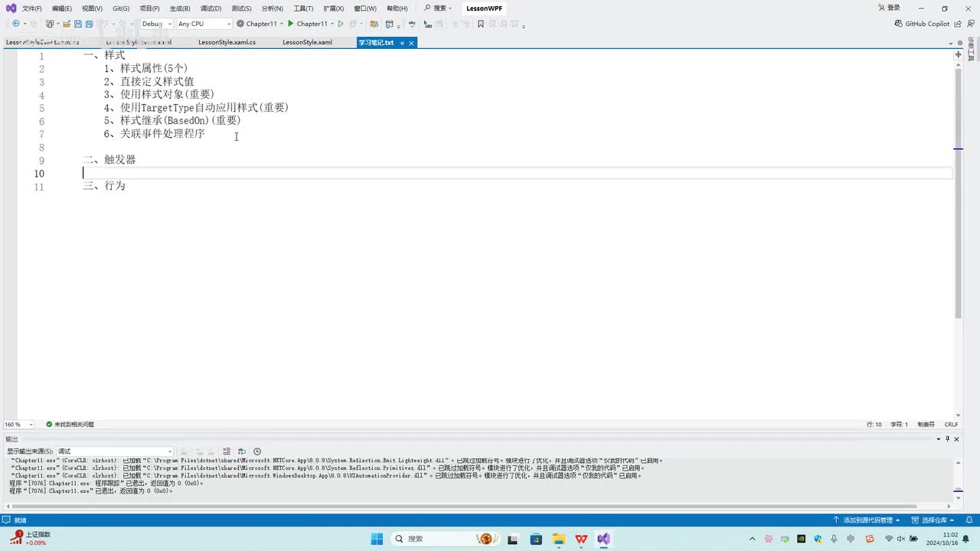Click the 未找到相关问题 status indicator
Image resolution: width=980 pixels, height=551 pixels.
click(70, 424)
